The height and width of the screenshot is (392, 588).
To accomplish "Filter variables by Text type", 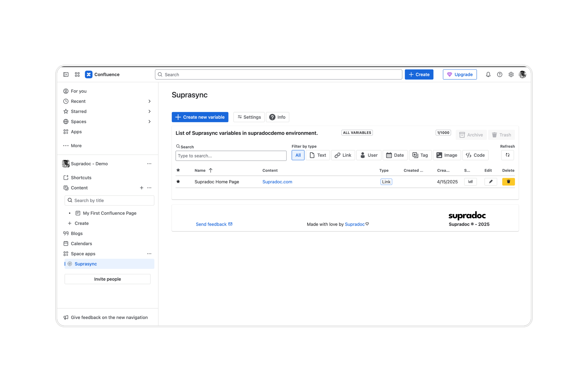I will (x=318, y=155).
